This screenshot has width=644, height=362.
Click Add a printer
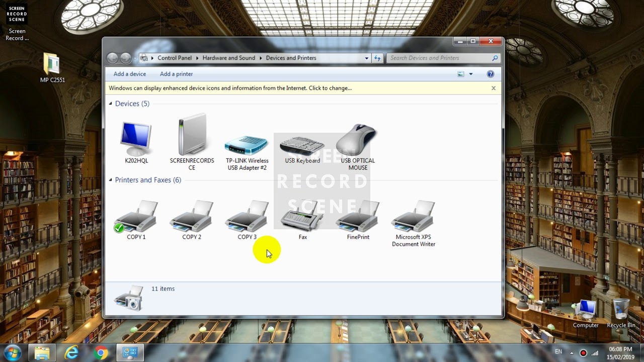pyautogui.click(x=176, y=74)
